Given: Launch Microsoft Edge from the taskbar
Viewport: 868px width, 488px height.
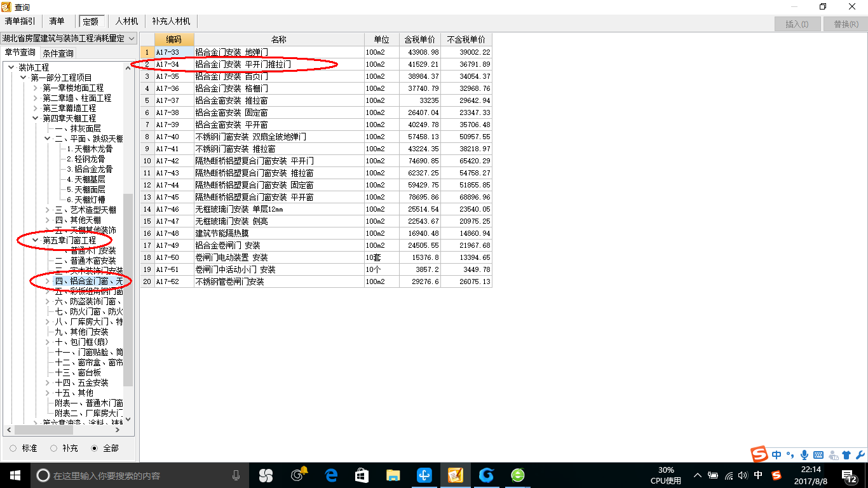Looking at the screenshot, I should click(330, 475).
